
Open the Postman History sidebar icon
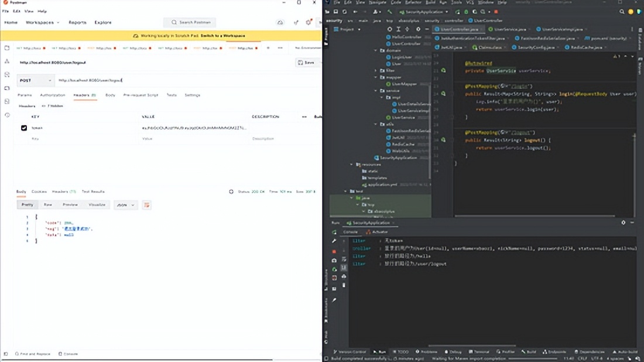coord(7,115)
